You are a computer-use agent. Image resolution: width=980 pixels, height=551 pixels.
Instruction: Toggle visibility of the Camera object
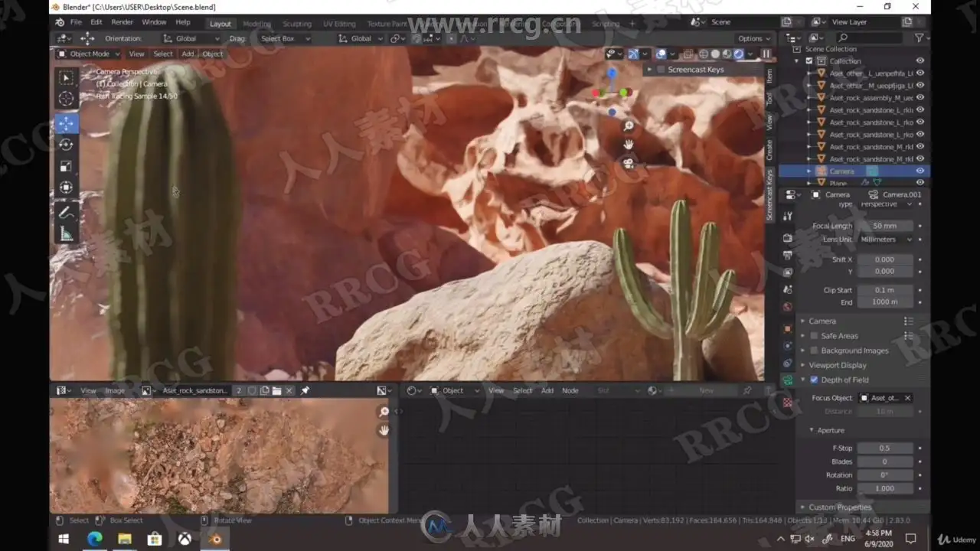click(920, 171)
